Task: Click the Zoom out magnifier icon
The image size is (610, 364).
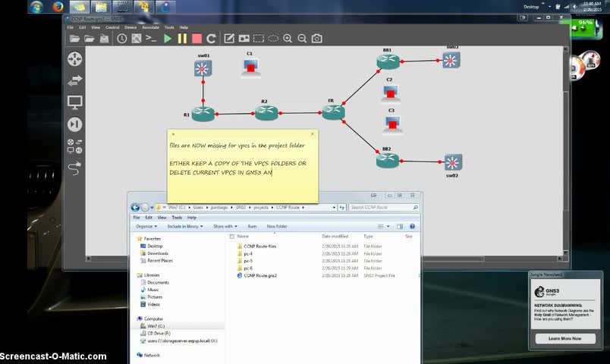Action: click(302, 38)
